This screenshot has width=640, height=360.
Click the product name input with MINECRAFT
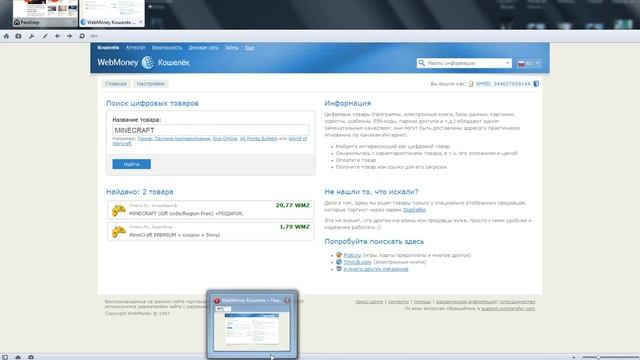tap(211, 130)
